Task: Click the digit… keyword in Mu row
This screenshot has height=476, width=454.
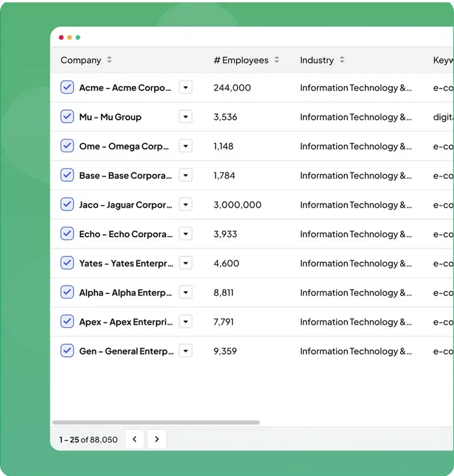Action: [x=443, y=117]
